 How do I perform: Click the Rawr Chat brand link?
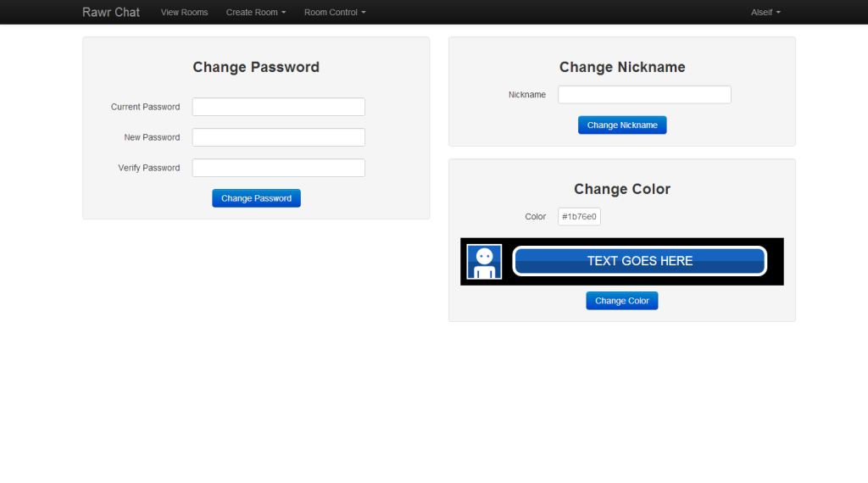(111, 13)
